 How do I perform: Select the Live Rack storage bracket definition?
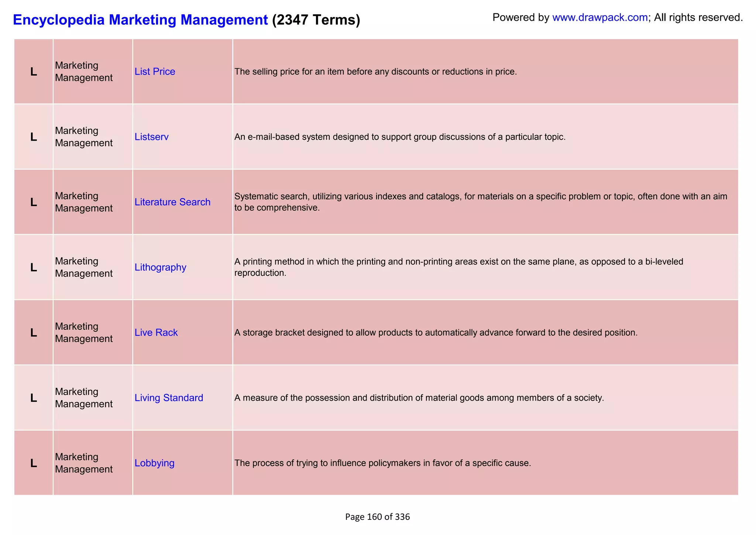436,333
